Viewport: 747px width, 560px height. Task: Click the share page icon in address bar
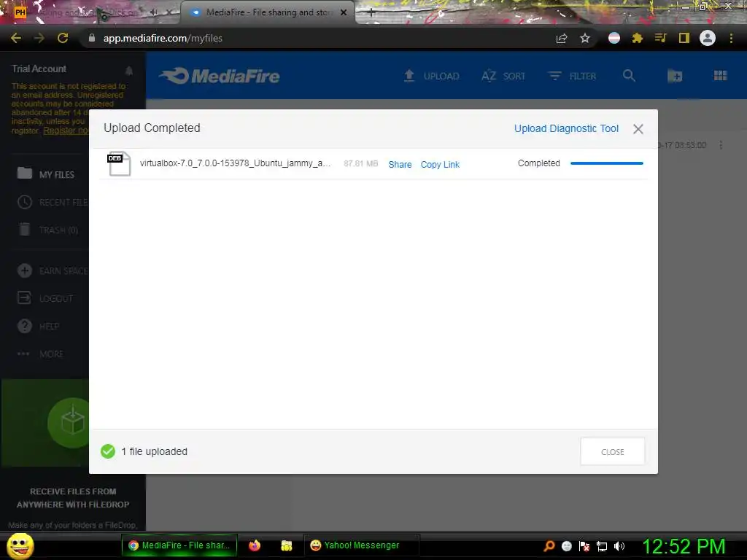coord(562,38)
